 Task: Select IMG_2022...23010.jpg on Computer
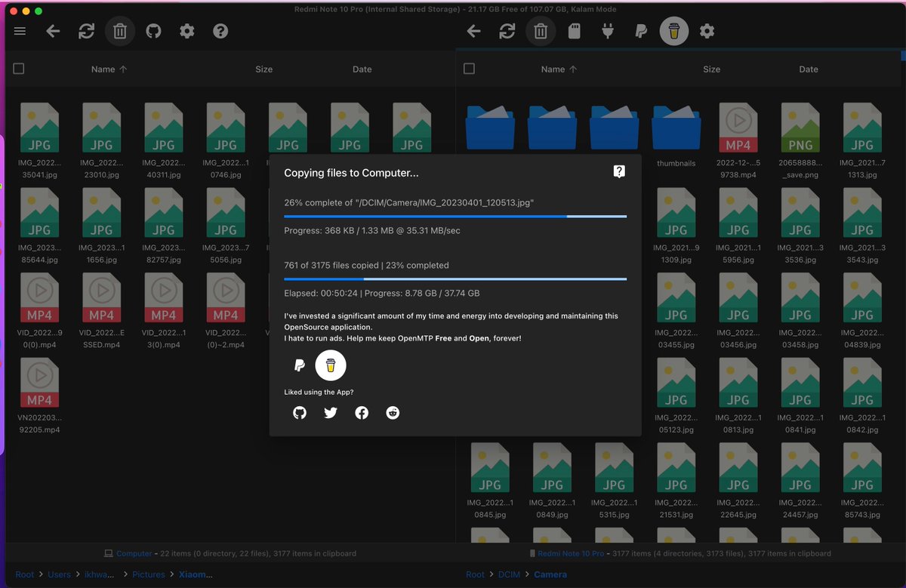(x=101, y=140)
